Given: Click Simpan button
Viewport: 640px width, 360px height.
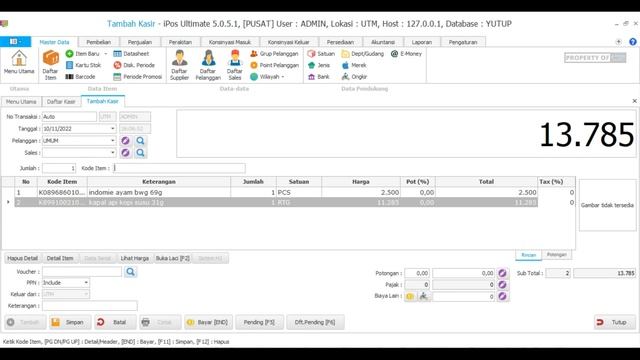Looking at the screenshot, I should (69, 322).
